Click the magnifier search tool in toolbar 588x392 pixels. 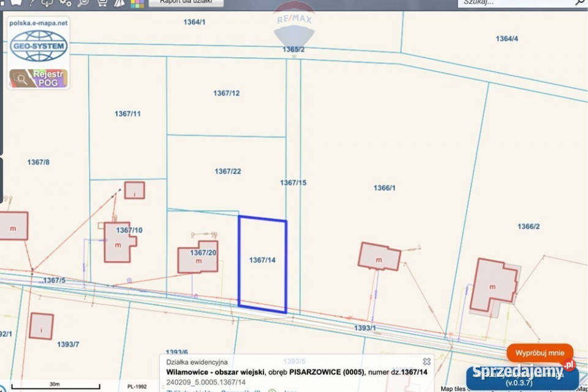(x=83, y=2)
